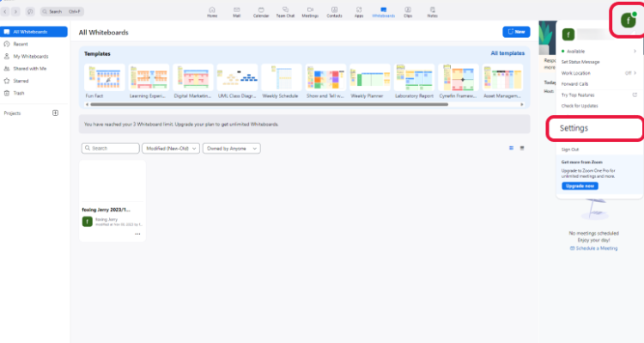Screen dimensions: 644x343
Task: Go to Meetings in top navigation
Action: click(310, 12)
